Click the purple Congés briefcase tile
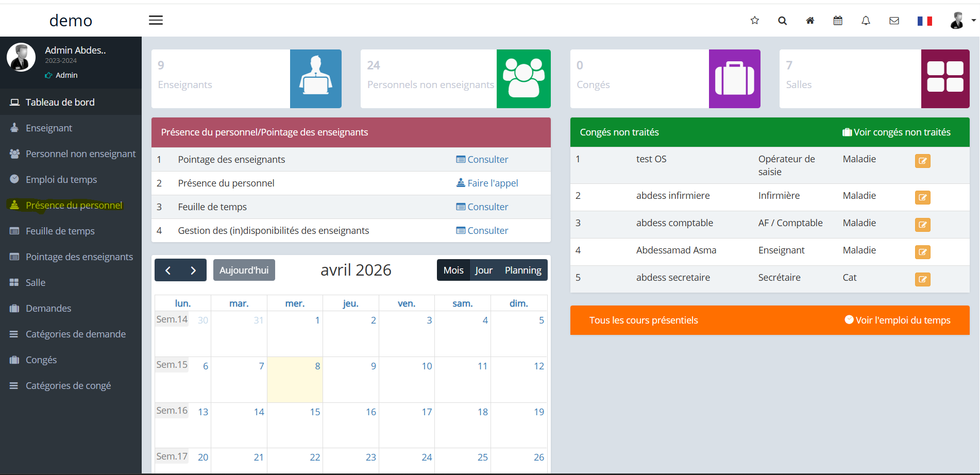This screenshot has height=475, width=980. coord(734,79)
